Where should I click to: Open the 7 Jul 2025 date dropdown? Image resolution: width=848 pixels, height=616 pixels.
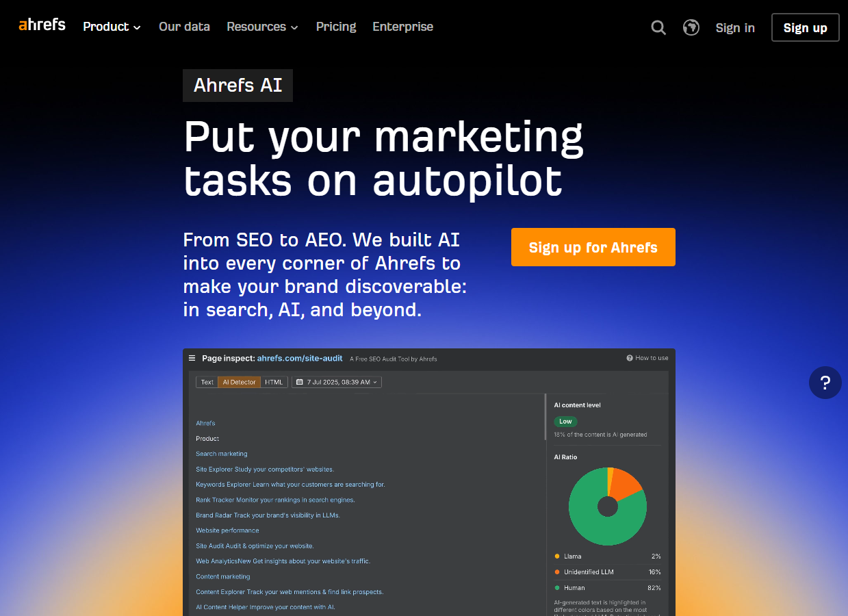(337, 382)
